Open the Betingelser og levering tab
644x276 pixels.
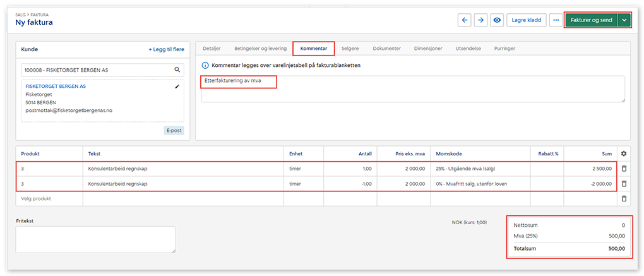pyautogui.click(x=260, y=48)
